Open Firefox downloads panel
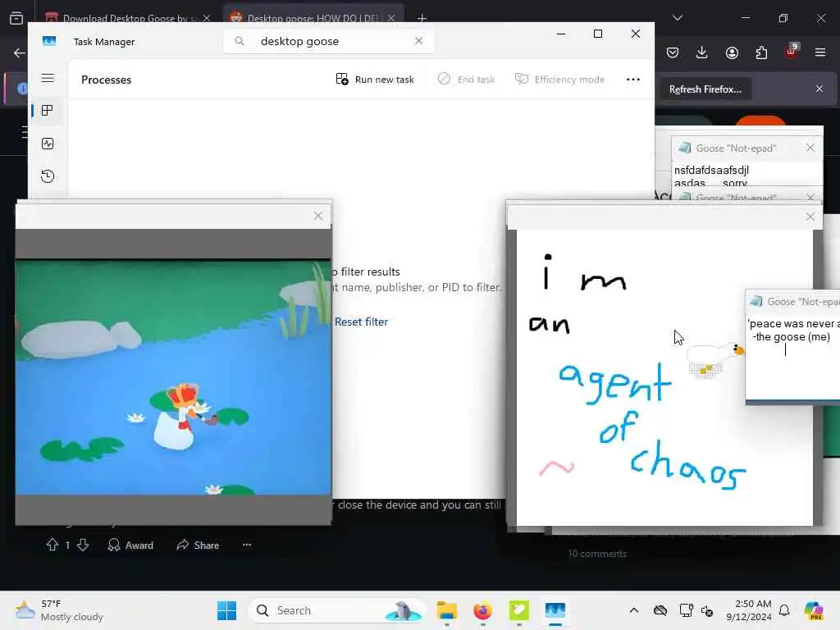Image resolution: width=840 pixels, height=630 pixels. click(x=702, y=52)
